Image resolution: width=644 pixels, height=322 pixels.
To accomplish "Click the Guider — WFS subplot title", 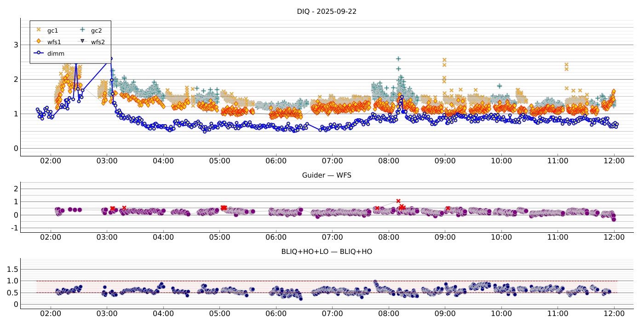I will tap(327, 175).
